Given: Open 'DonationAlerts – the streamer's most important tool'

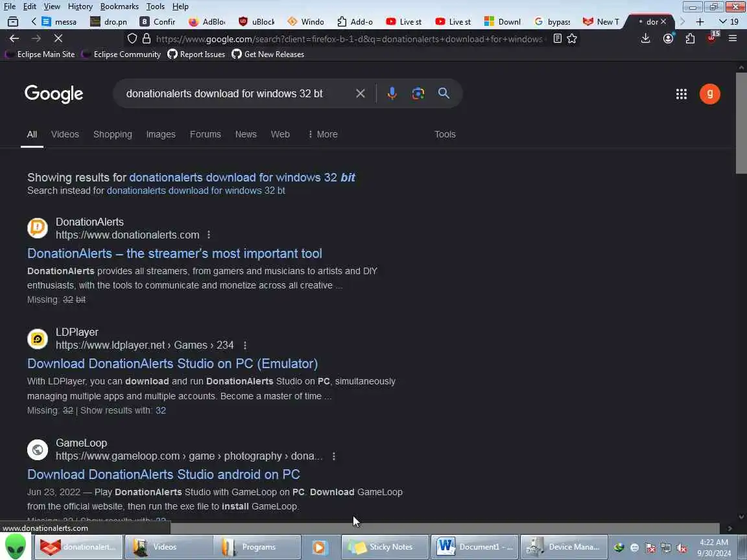Looking at the screenshot, I should (x=174, y=253).
